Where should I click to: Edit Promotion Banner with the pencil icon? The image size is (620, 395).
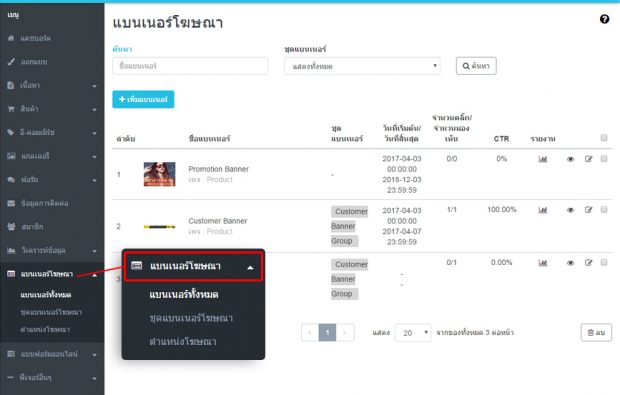click(x=588, y=159)
